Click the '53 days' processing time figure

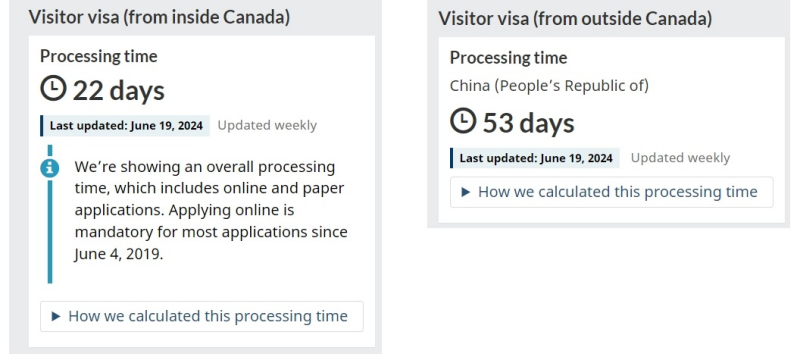click(529, 123)
